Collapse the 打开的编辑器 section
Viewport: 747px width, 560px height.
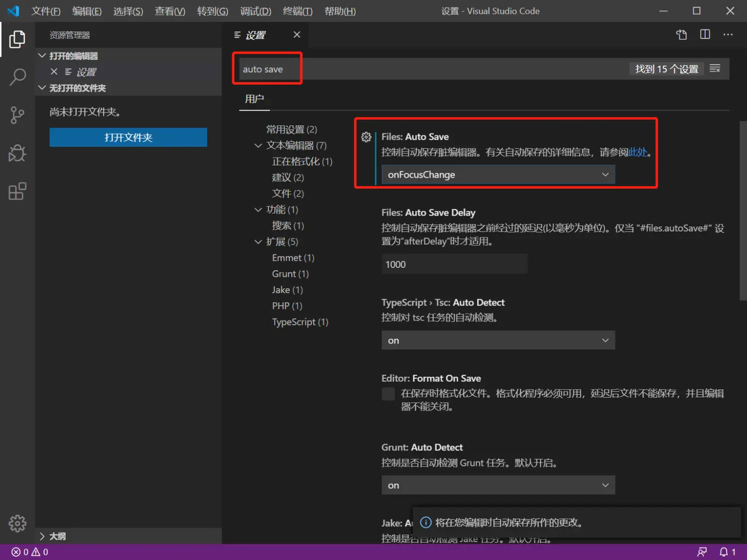coord(42,56)
